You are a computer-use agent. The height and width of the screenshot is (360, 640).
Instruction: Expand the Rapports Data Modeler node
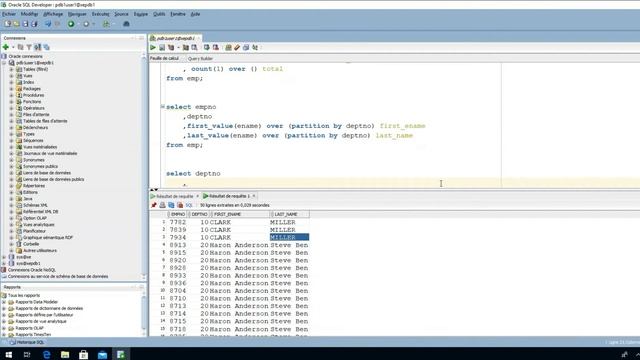pyautogui.click(x=4, y=302)
